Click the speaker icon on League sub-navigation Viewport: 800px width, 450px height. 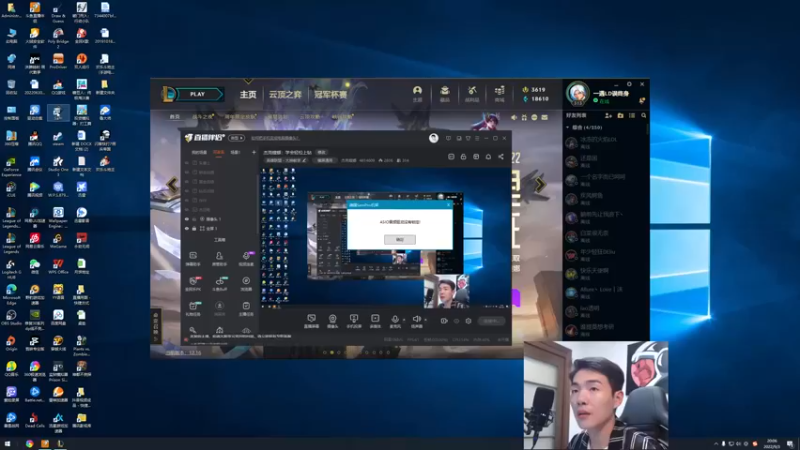pyautogui.click(x=514, y=117)
